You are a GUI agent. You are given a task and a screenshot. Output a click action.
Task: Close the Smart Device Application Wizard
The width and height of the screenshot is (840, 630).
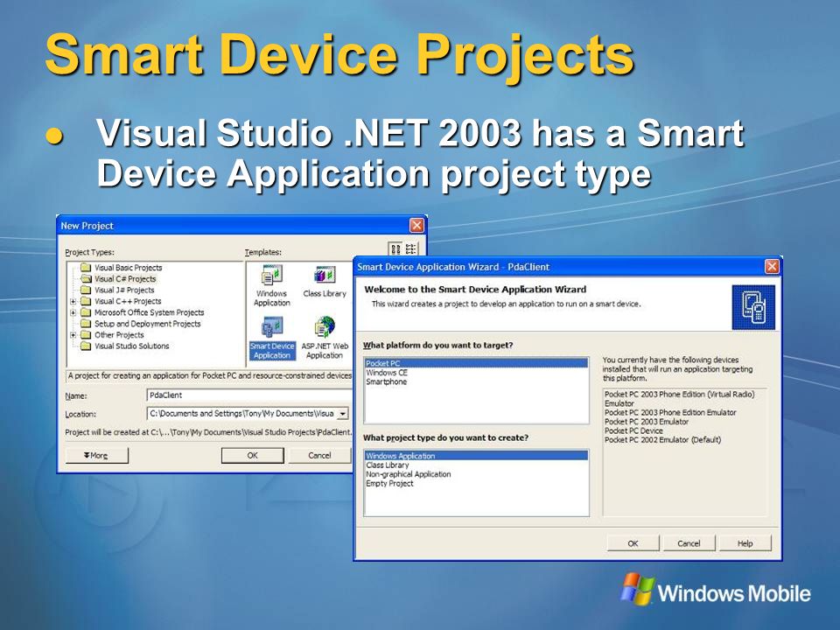[772, 267]
